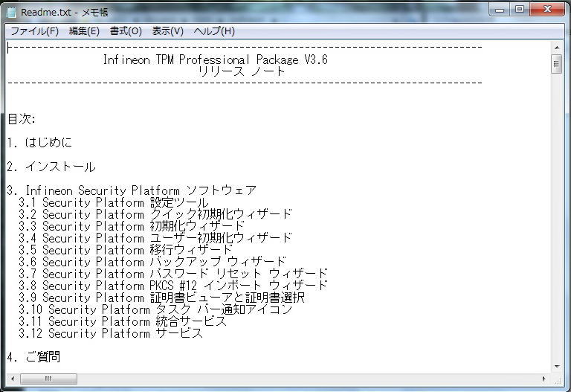Click line 3.7 パスワード リセット ウィザード
Screen dimensions: 571x392
[x=173, y=274]
